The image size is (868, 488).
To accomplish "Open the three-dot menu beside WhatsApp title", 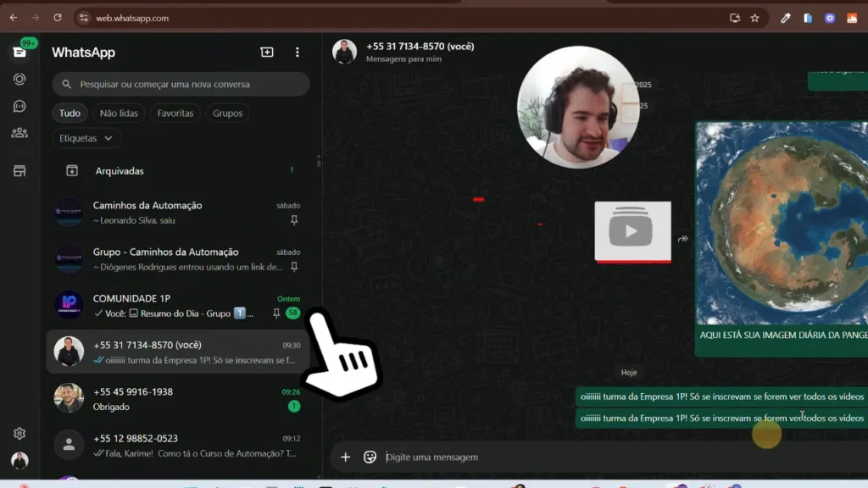I will tap(297, 53).
